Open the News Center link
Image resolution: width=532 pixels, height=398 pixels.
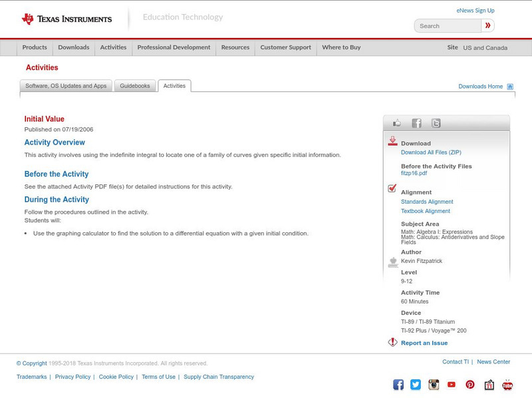click(493, 362)
